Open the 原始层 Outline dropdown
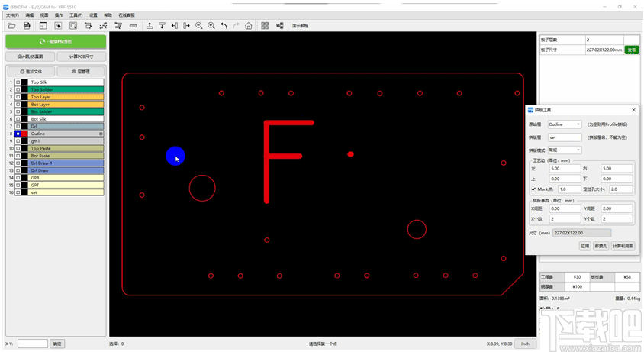 point(565,124)
